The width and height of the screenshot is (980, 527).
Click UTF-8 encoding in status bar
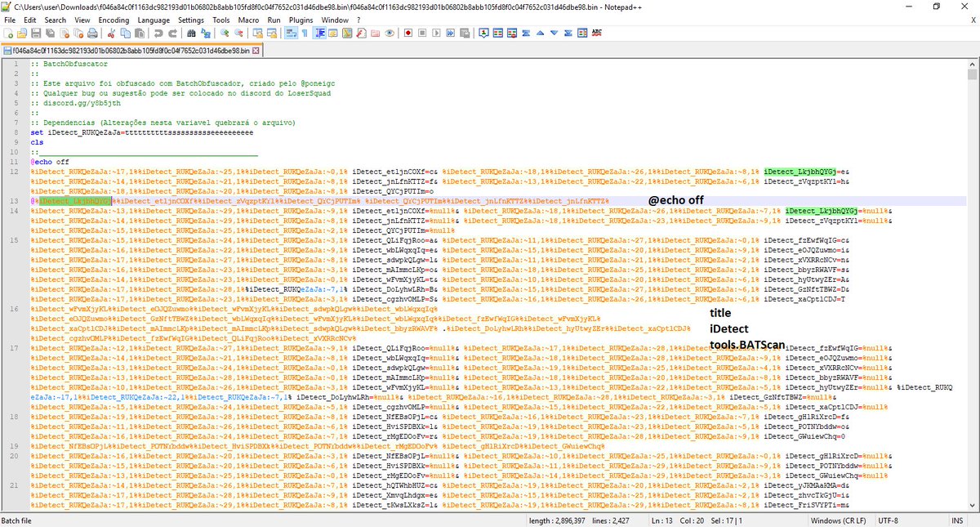click(x=888, y=520)
